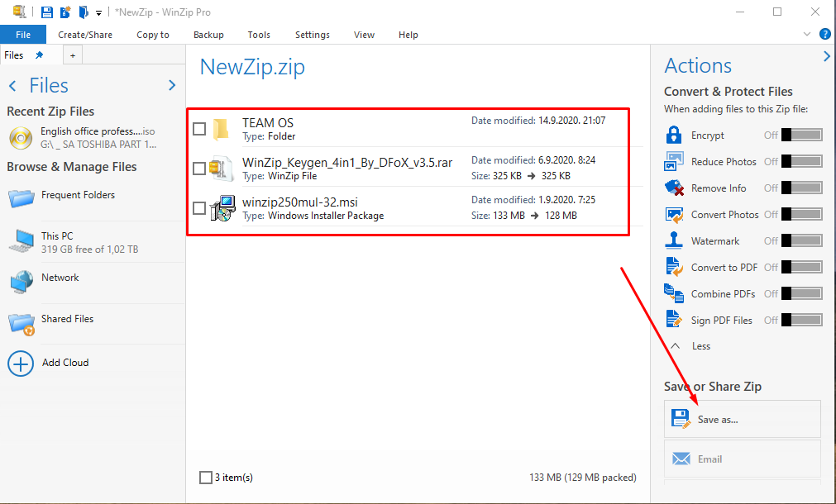
Task: Open the File menu
Action: pyautogui.click(x=23, y=35)
